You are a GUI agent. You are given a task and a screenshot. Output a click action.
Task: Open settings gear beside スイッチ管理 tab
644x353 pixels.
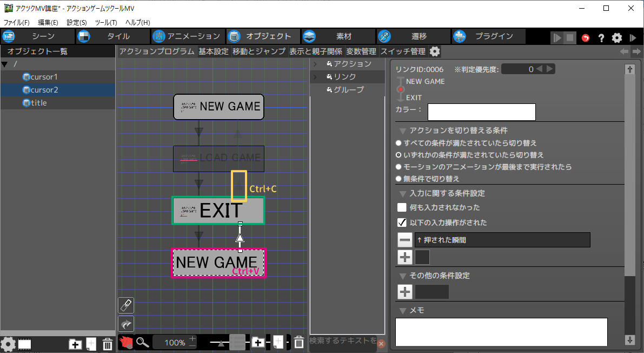pyautogui.click(x=435, y=51)
